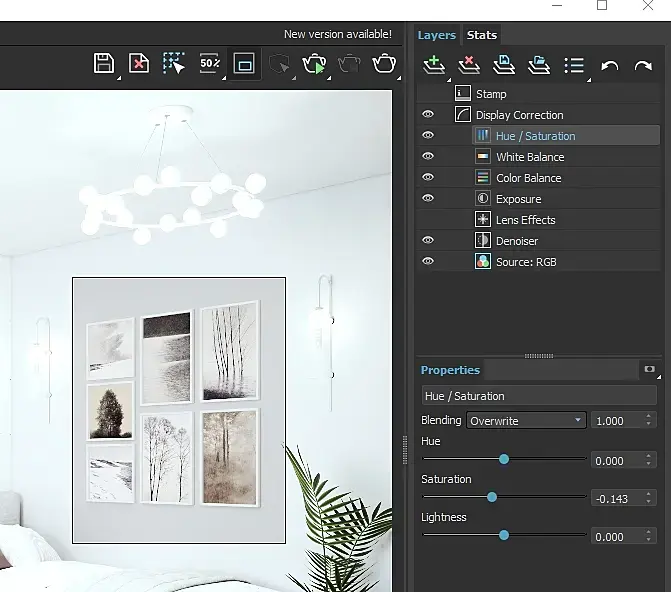Hide the White Balance layer
Viewport: 671px width, 592px height.
pos(428,157)
